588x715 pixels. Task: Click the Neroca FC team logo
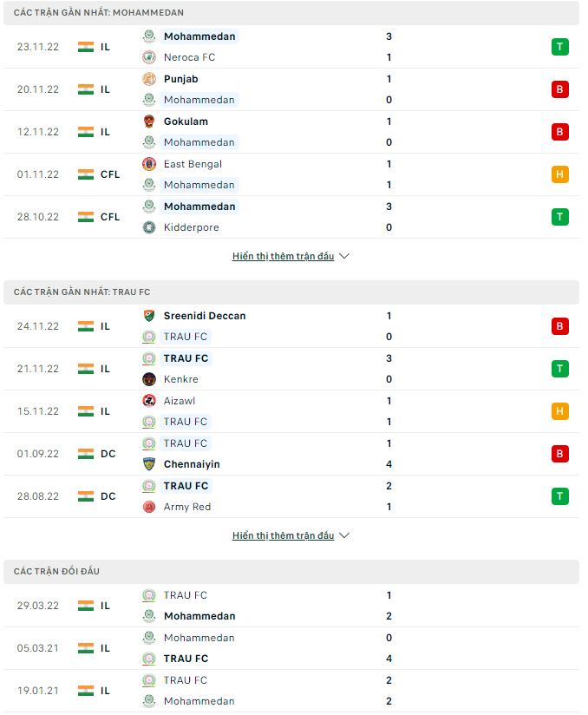pos(149,57)
